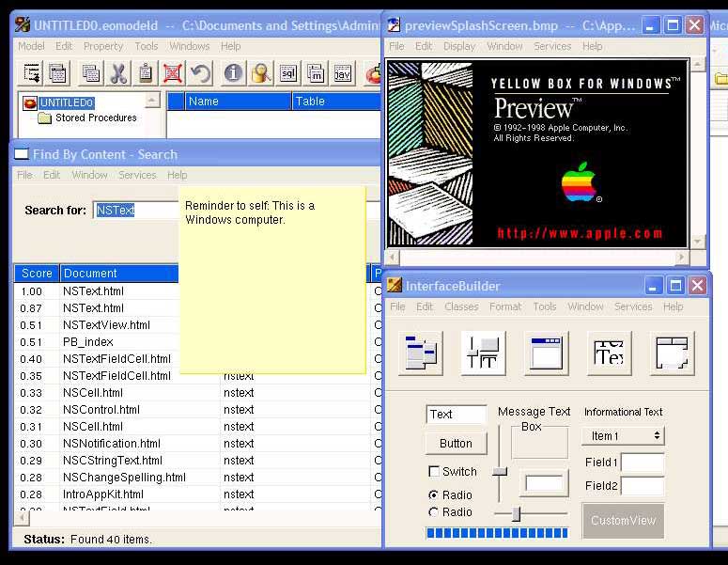Click the Score column header
Image resolution: width=728 pixels, height=565 pixels.
[37, 274]
